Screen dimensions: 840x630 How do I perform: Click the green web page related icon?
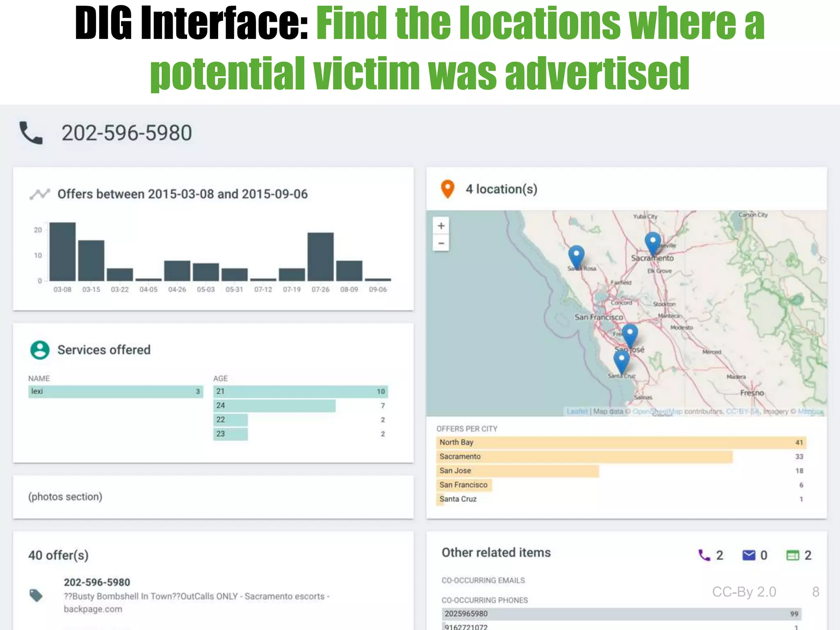(x=792, y=555)
